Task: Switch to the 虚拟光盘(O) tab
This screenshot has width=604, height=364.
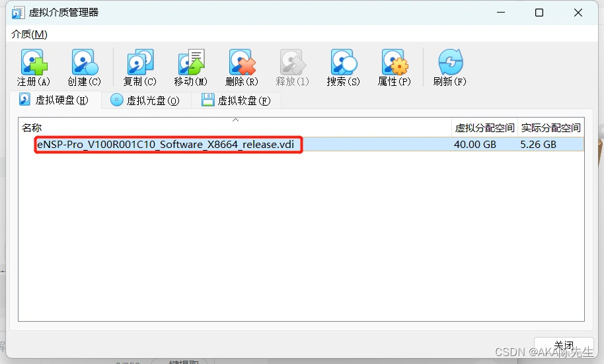Action: click(145, 100)
